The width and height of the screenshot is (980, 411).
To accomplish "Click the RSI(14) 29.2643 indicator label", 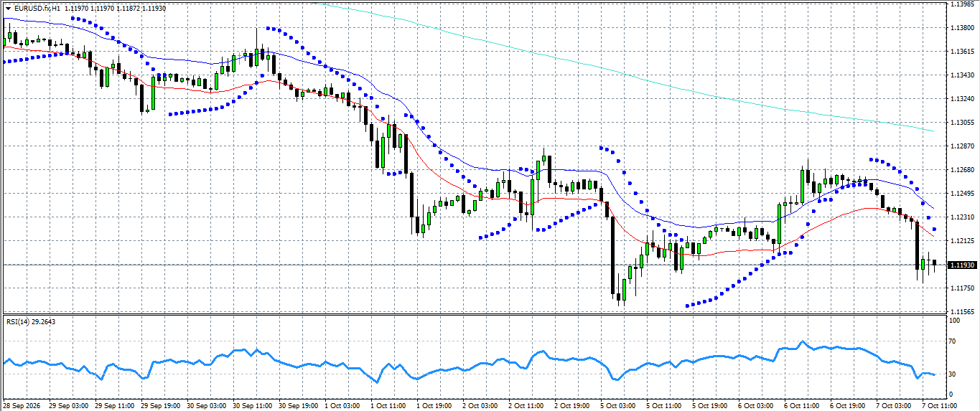I will [x=31, y=321].
